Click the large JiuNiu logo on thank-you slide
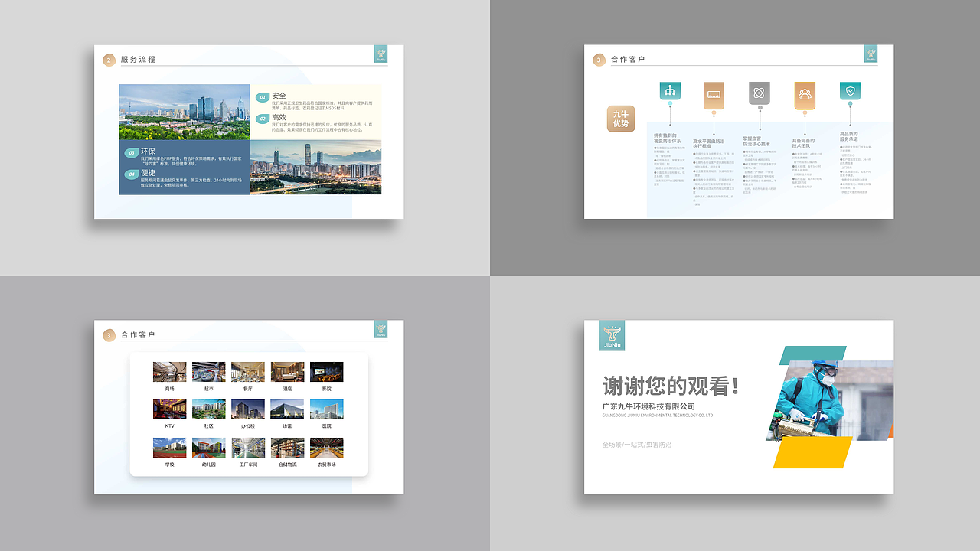 point(612,335)
